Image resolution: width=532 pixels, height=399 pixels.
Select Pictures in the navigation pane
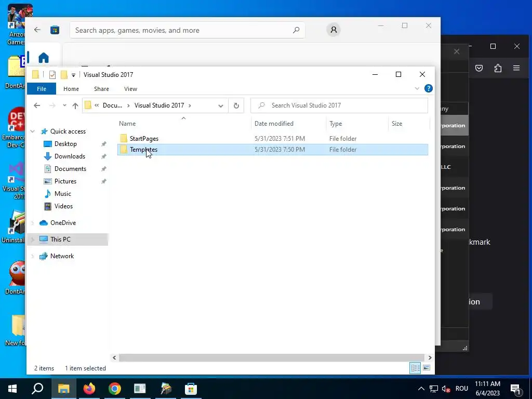pos(65,181)
